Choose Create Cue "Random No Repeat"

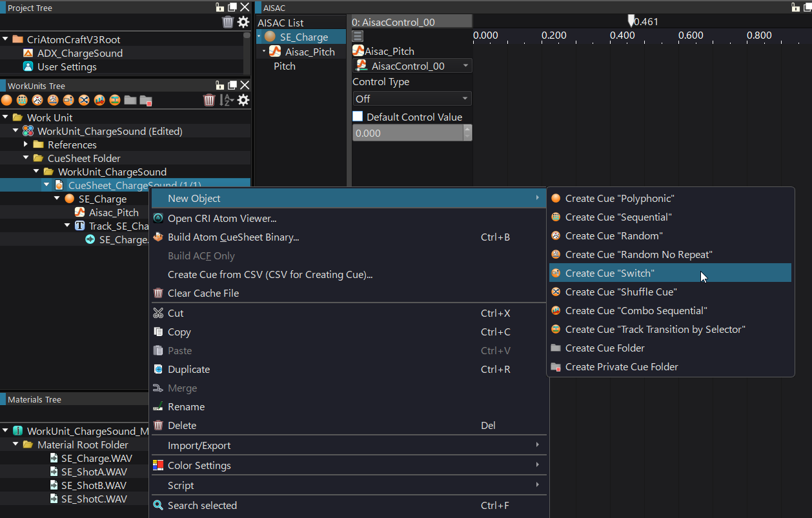pos(670,255)
